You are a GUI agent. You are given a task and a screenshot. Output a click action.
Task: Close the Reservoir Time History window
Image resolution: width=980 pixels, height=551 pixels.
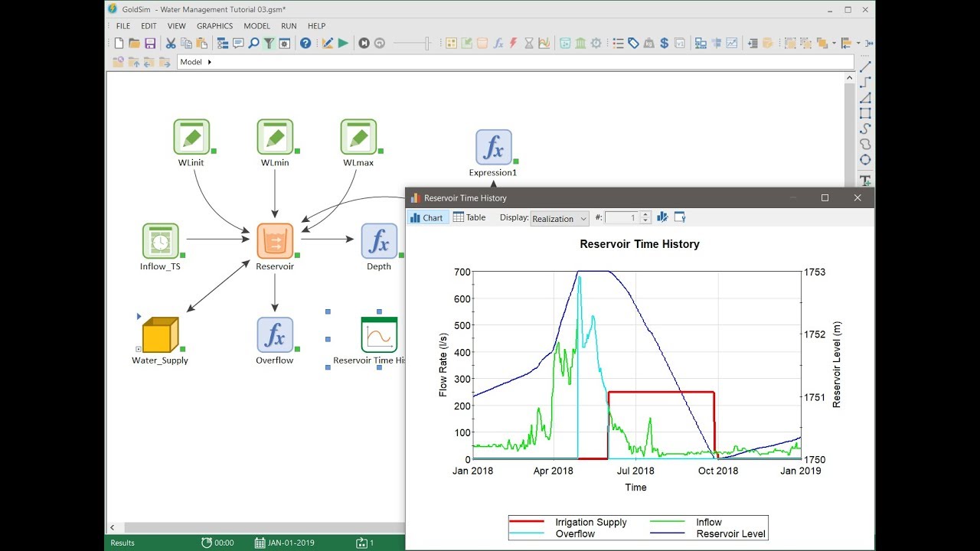(x=857, y=197)
